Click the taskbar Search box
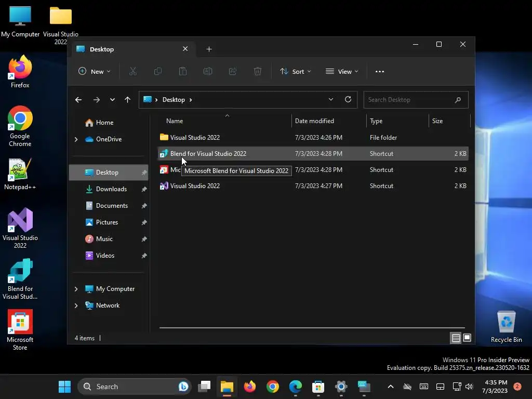The image size is (532, 399). (135, 387)
